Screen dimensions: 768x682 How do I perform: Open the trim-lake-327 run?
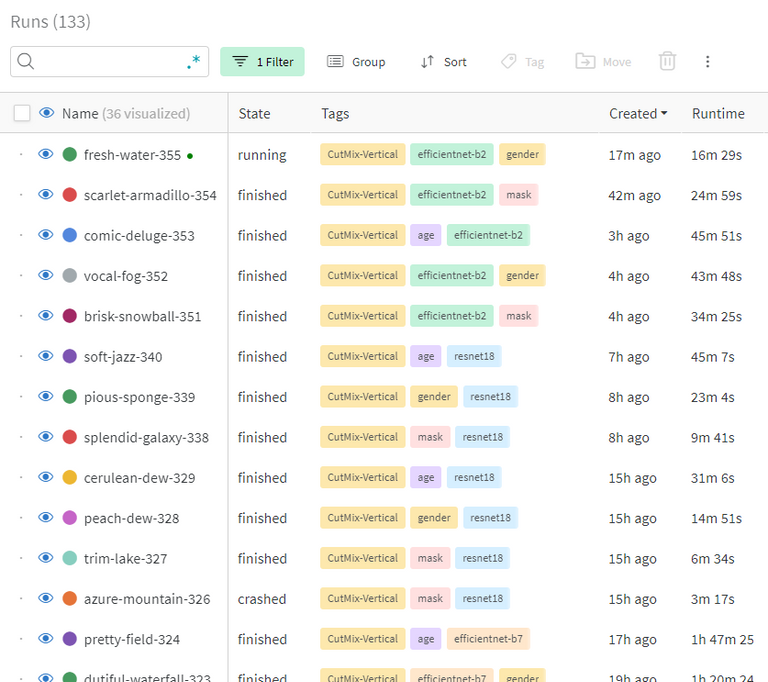pos(125,559)
